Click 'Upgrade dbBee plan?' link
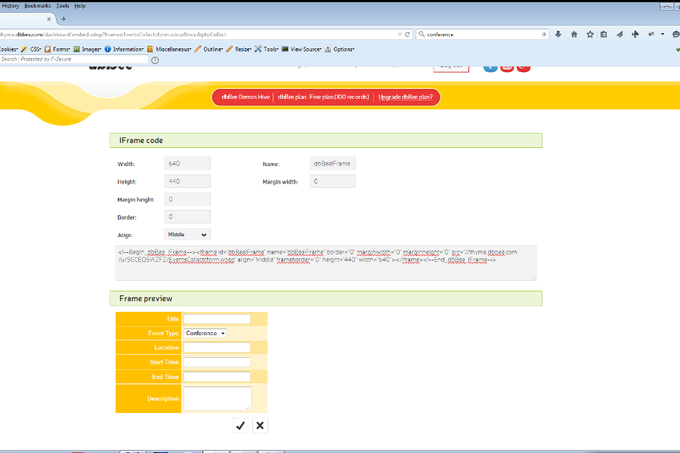Image resolution: width=680 pixels, height=453 pixels. point(405,97)
